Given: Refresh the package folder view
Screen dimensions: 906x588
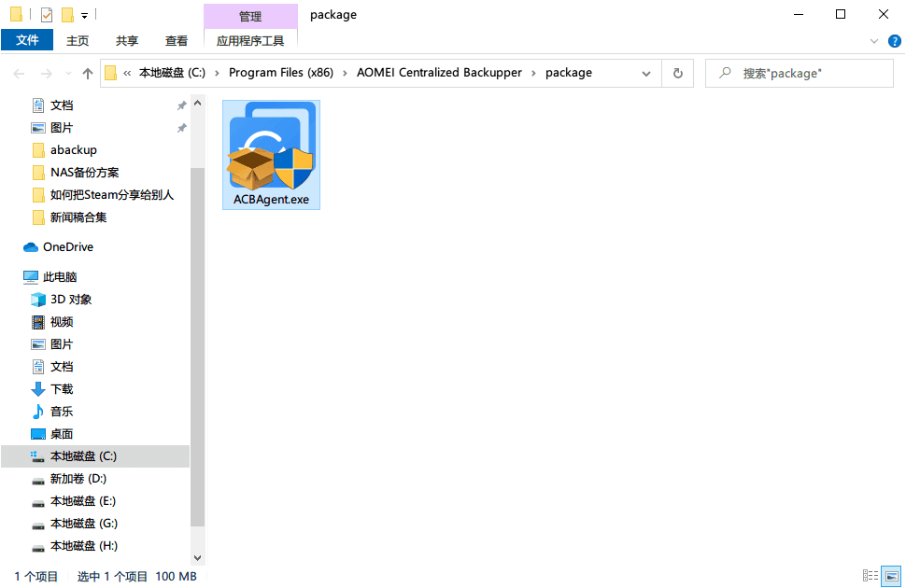Looking at the screenshot, I should pyautogui.click(x=678, y=74).
